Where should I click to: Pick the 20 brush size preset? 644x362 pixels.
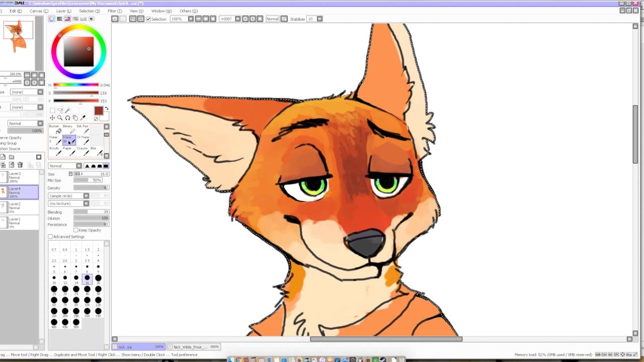pyautogui.click(x=98, y=279)
